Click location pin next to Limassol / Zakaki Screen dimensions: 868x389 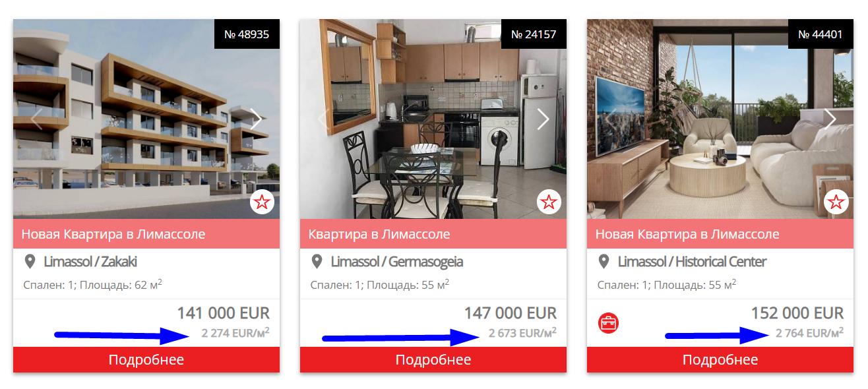point(30,262)
